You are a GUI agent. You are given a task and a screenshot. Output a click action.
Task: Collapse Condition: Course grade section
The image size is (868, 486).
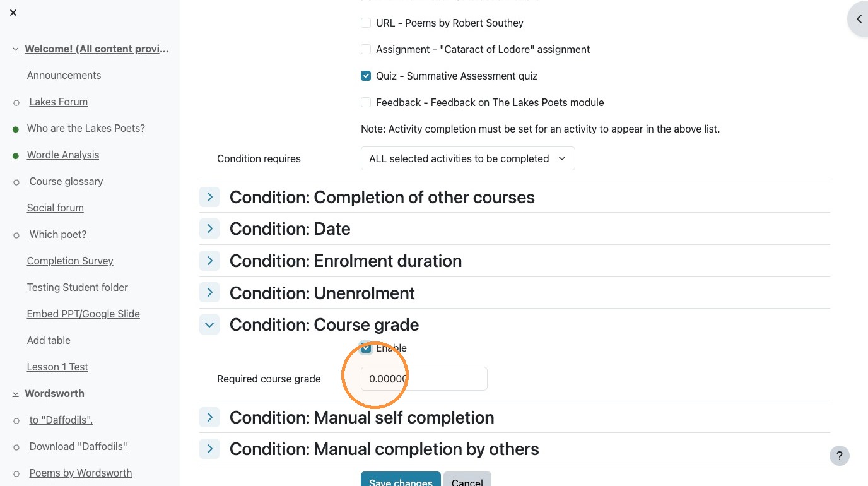[209, 324]
